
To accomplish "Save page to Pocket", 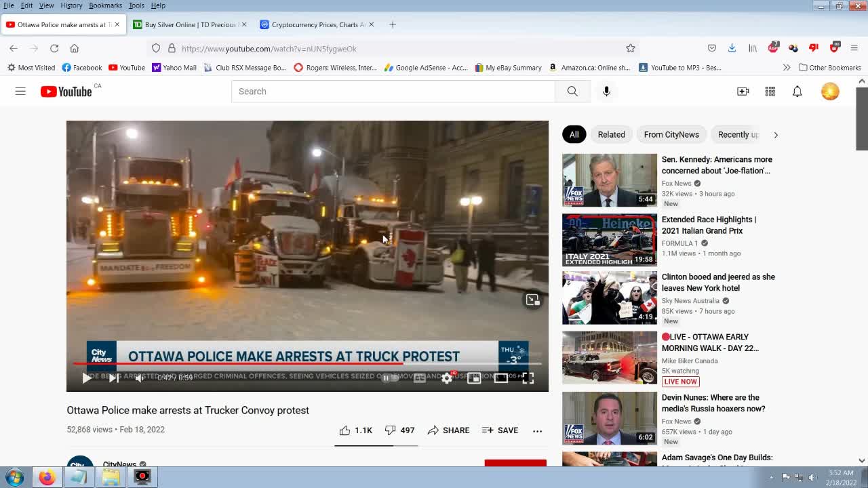I will (712, 48).
